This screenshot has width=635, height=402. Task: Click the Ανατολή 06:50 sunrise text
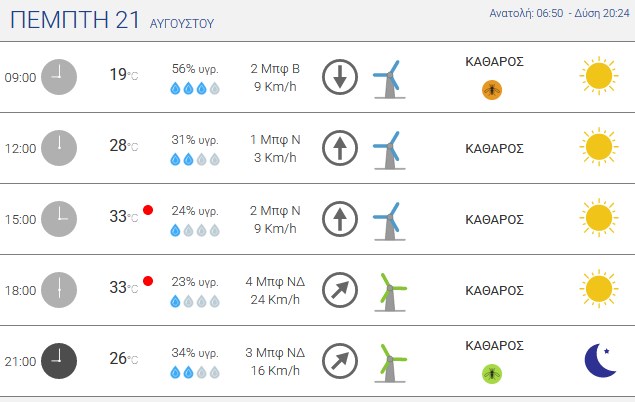pos(526,13)
